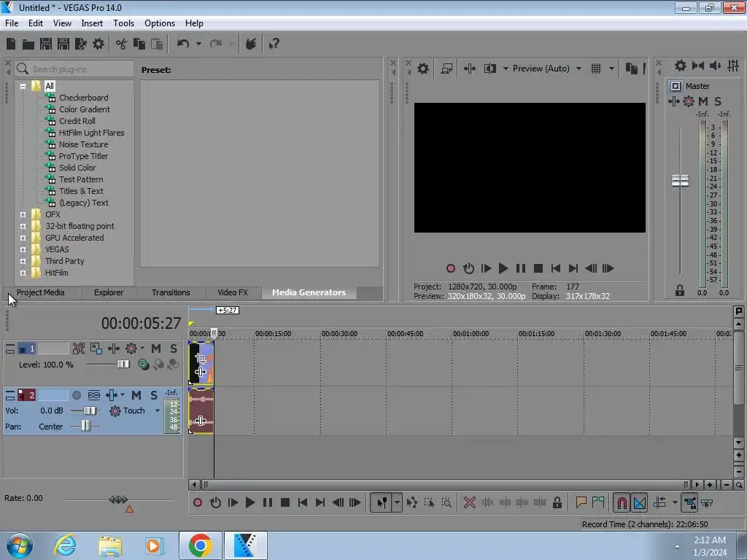747x560 pixels.
Task: Mute audio track 2
Action: [136, 395]
